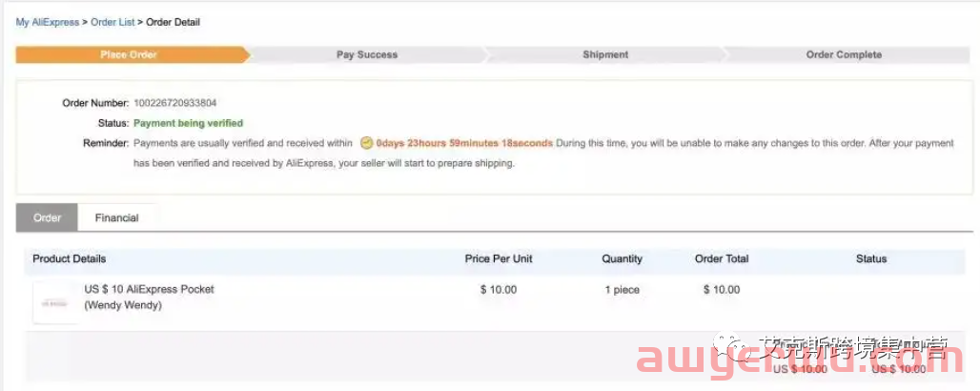Open the product thumbnail image
The image size is (980, 391).
[x=56, y=303]
